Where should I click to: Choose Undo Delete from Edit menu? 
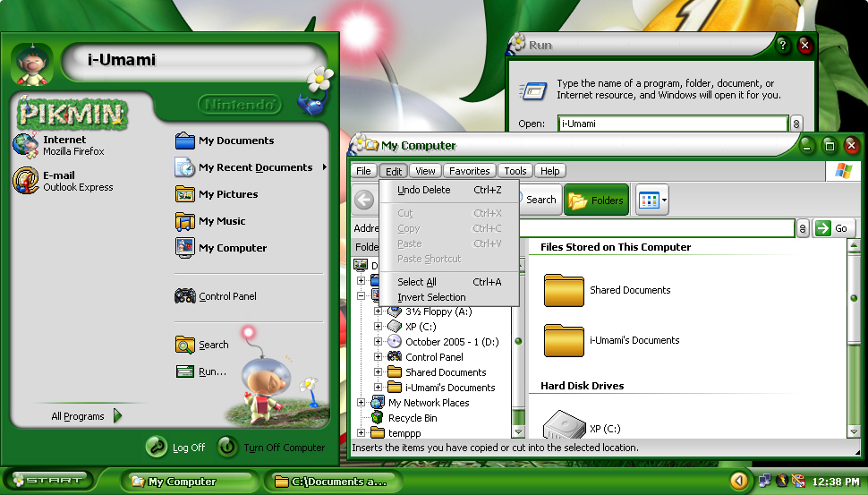449,190
